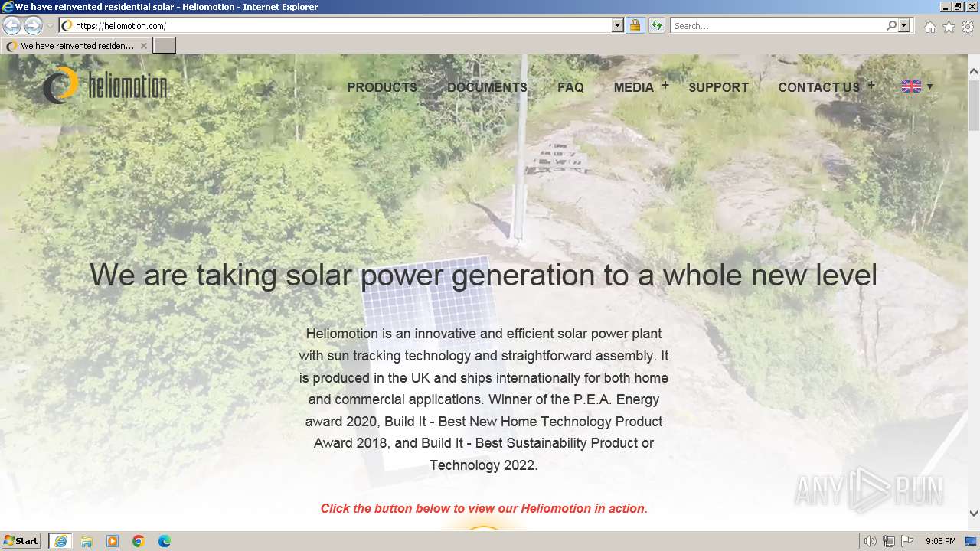Launch Microsoft Edge from the taskbar
The height and width of the screenshot is (551, 980).
click(165, 541)
